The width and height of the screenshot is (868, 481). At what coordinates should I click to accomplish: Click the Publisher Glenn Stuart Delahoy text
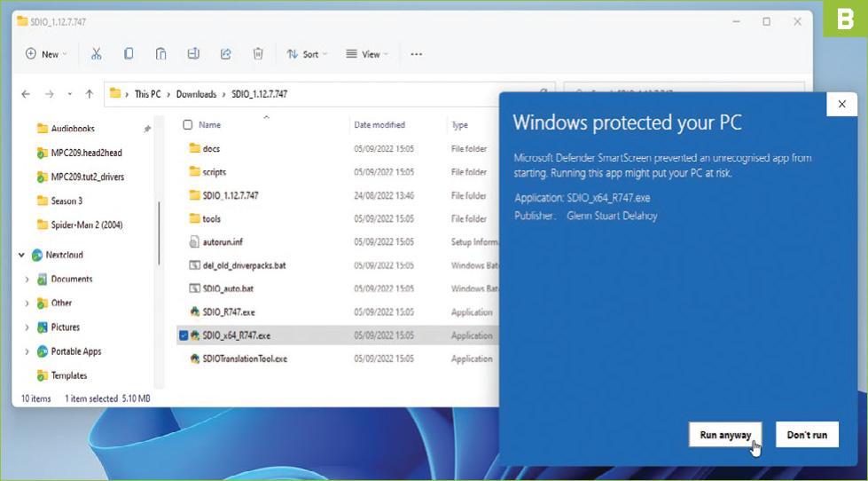coord(586,216)
